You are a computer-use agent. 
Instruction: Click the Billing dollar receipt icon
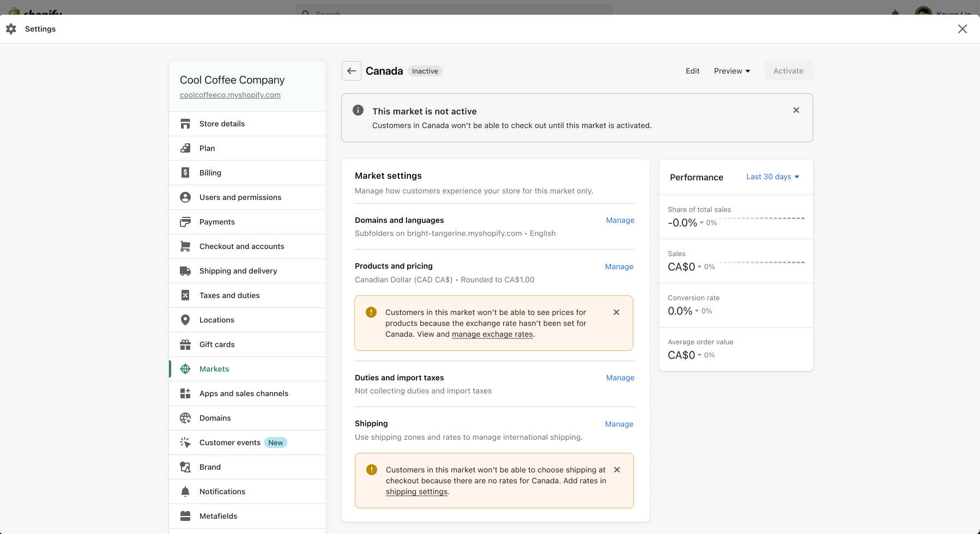click(x=185, y=173)
